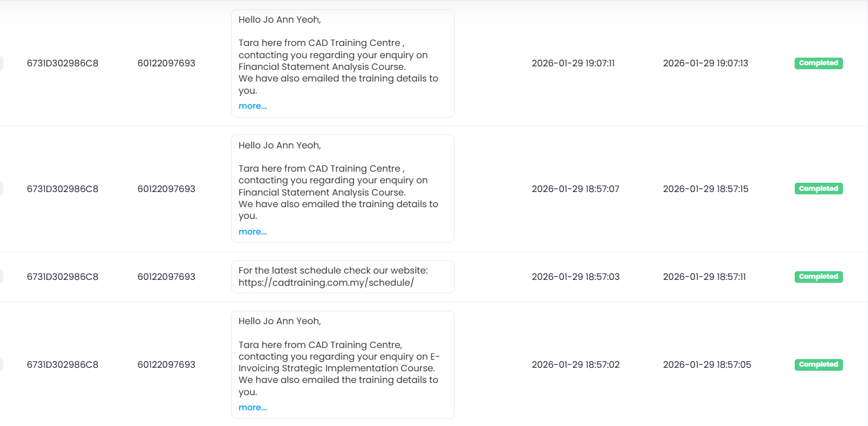Select the timestamp 2026-01-29 18:57:03
Viewport: 868px width, 426px height.
coord(575,277)
